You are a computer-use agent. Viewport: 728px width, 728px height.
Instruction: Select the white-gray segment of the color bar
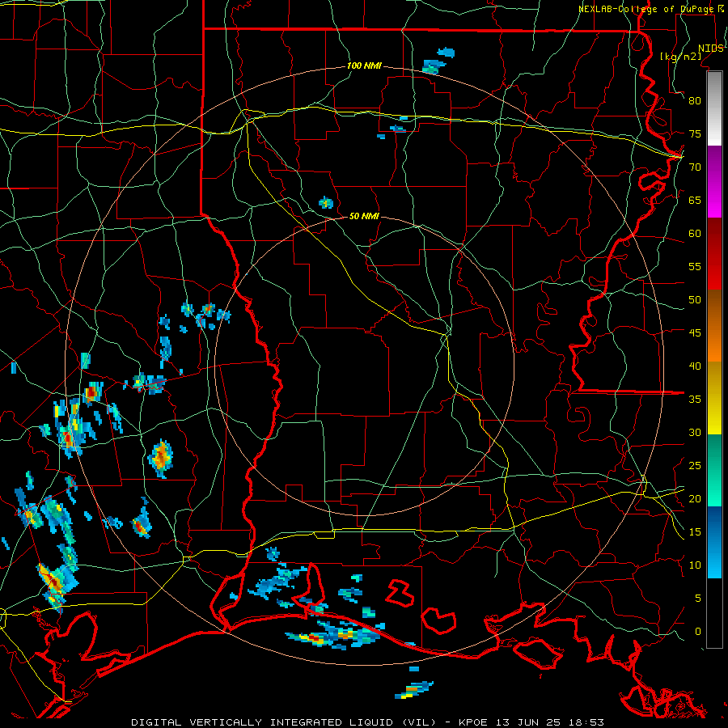pos(714,108)
